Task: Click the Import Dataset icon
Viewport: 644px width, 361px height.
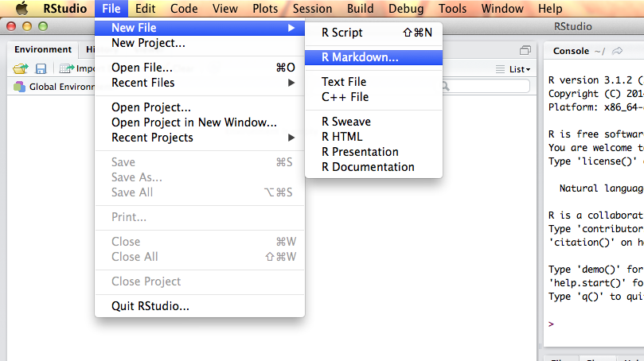Action: 68,69
